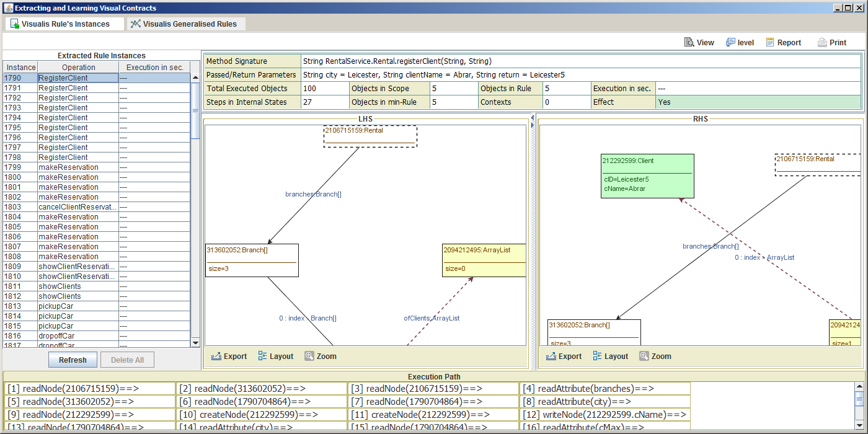The width and height of the screenshot is (868, 434).
Task: Click execution step [8] readAttribute(city)
Action: click(x=604, y=402)
